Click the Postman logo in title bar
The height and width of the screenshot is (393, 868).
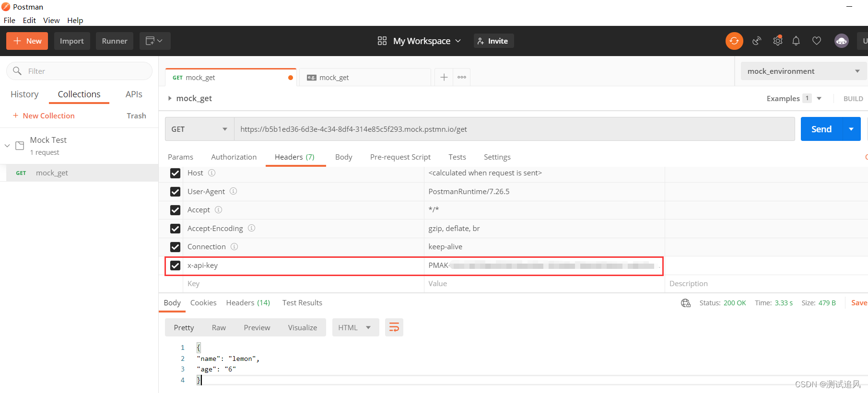click(6, 7)
